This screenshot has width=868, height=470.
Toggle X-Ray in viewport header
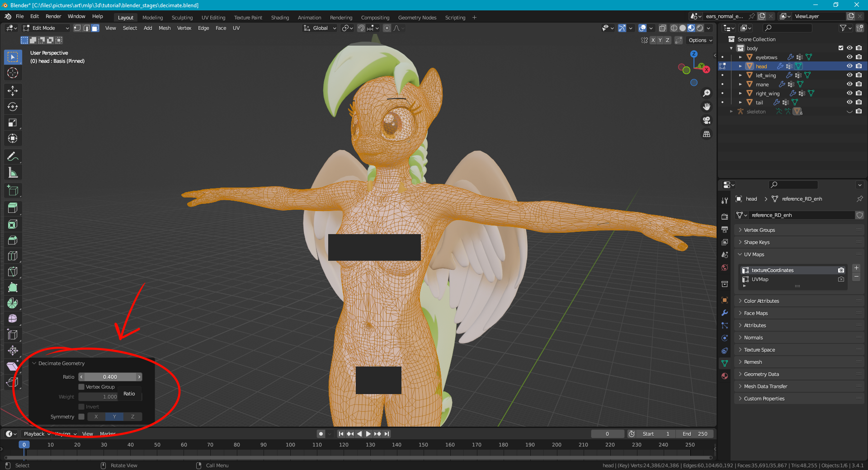tap(662, 28)
